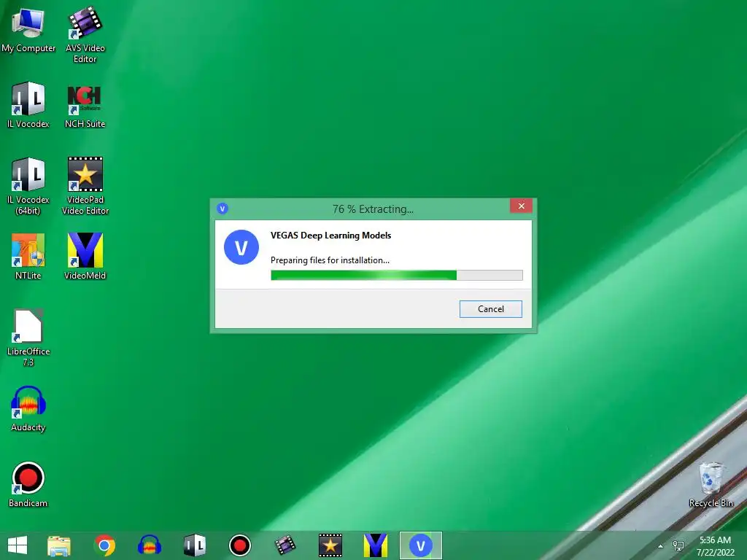Click the IL Vocodex taskbar icon
Screen dimensions: 747x560
pyautogui.click(x=195, y=545)
